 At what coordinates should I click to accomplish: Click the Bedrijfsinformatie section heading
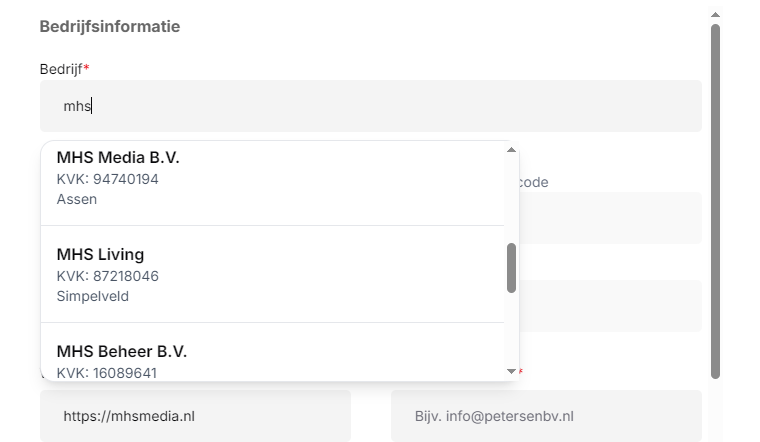(x=110, y=27)
